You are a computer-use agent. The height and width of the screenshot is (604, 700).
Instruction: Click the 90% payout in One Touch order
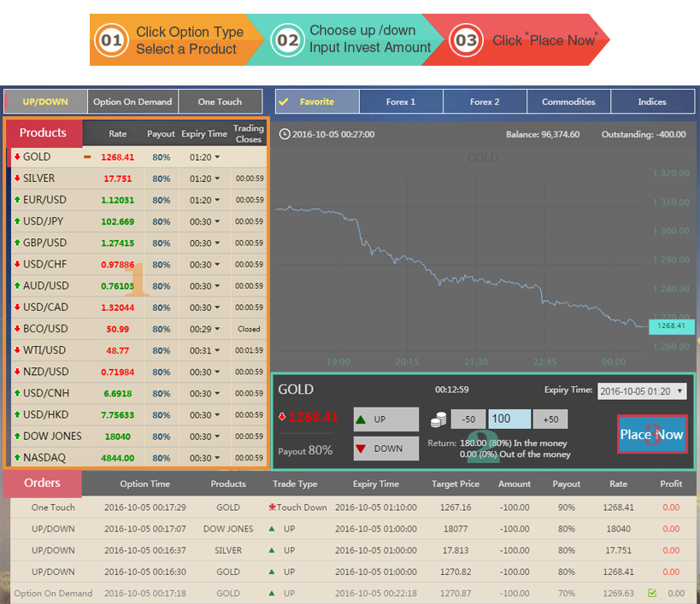567,507
